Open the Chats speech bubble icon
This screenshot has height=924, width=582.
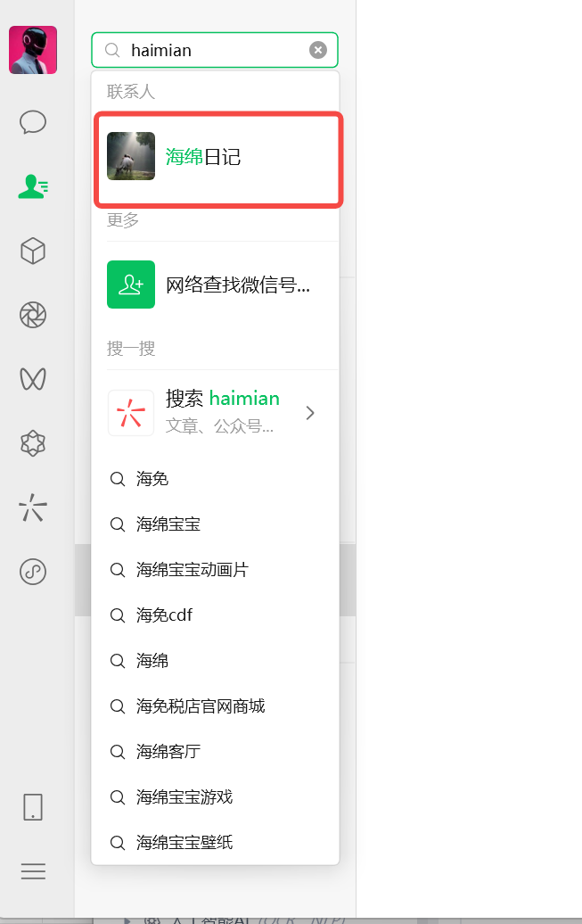click(33, 122)
